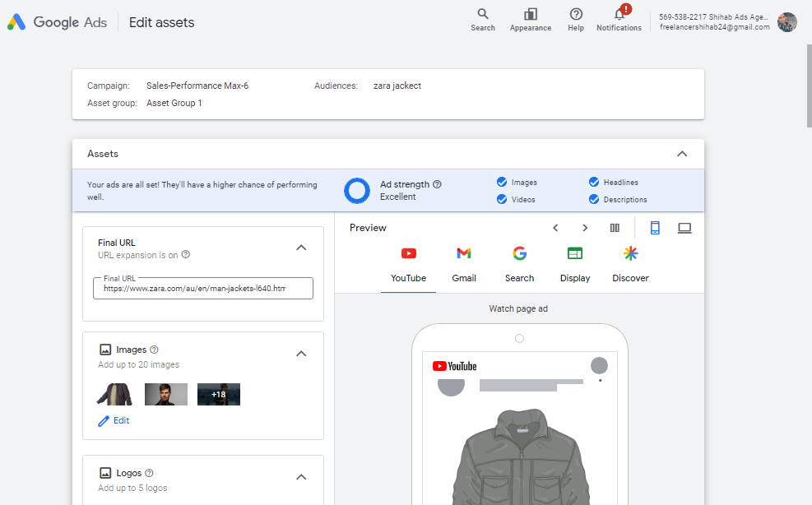
Task: Select the YouTube preview tab
Action: click(x=409, y=265)
